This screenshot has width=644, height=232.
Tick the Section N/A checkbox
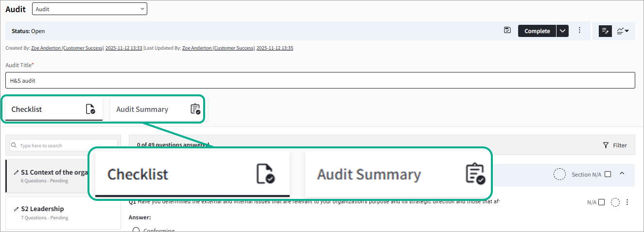(x=608, y=174)
